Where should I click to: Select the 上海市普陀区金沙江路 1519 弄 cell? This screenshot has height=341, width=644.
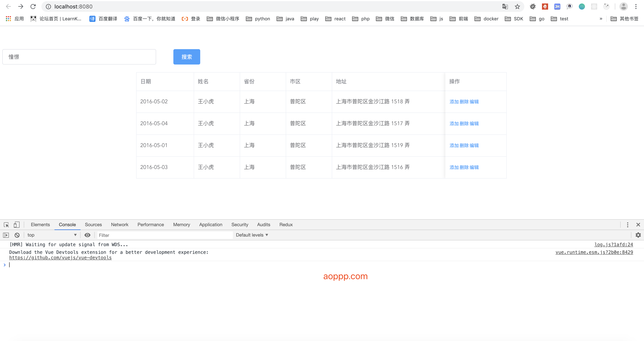[x=388, y=145]
